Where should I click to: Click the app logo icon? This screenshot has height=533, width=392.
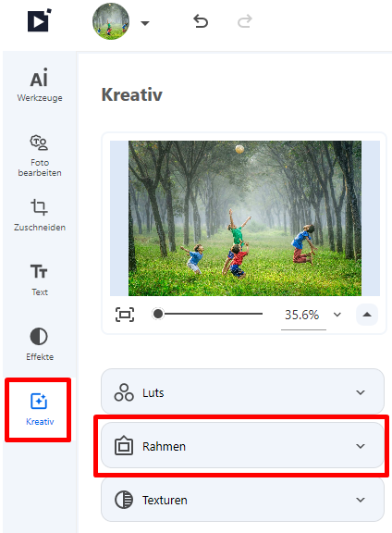(40, 20)
